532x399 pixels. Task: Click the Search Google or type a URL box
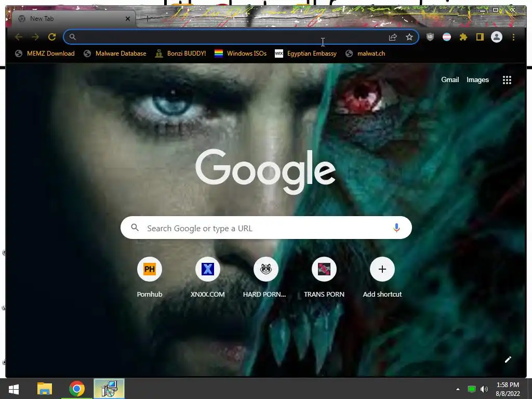pos(266,228)
